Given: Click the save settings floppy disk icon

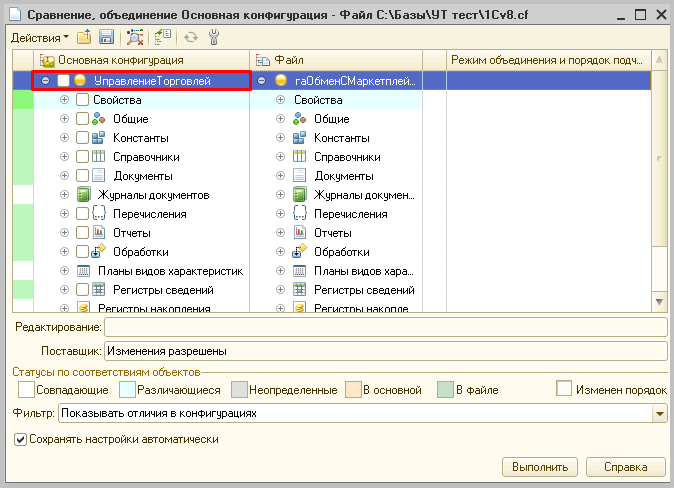Looking at the screenshot, I should (106, 37).
